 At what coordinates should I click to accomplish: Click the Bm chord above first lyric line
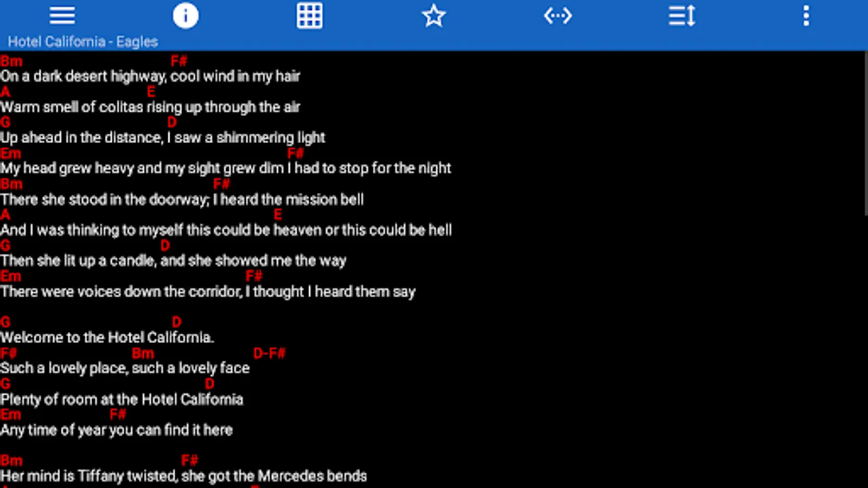pos(11,61)
